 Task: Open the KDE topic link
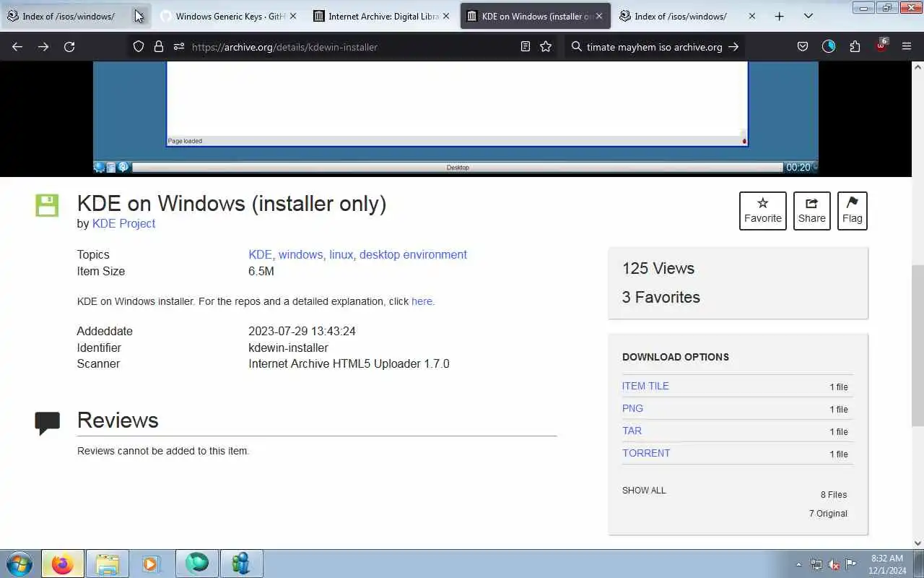[260, 254]
